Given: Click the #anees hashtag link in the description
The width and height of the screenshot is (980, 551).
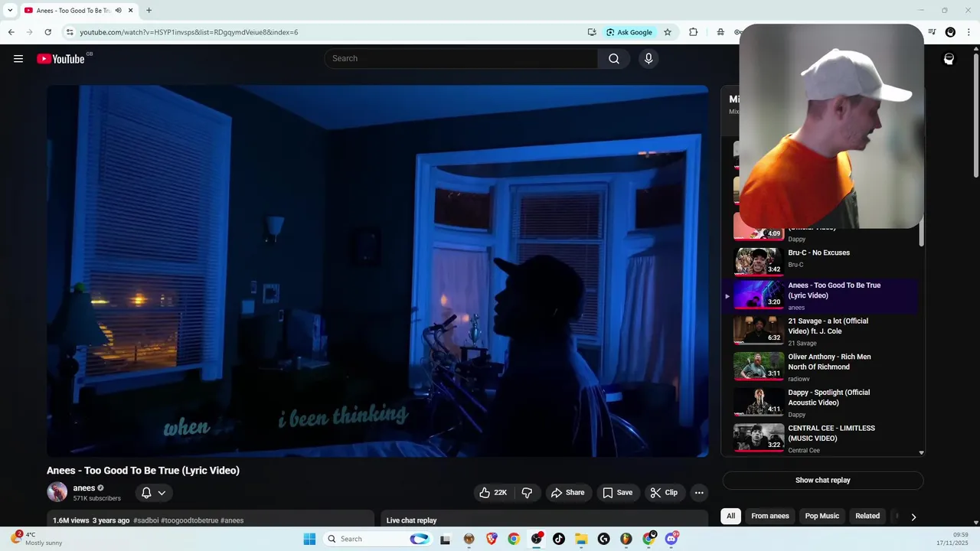Looking at the screenshot, I should tap(232, 520).
